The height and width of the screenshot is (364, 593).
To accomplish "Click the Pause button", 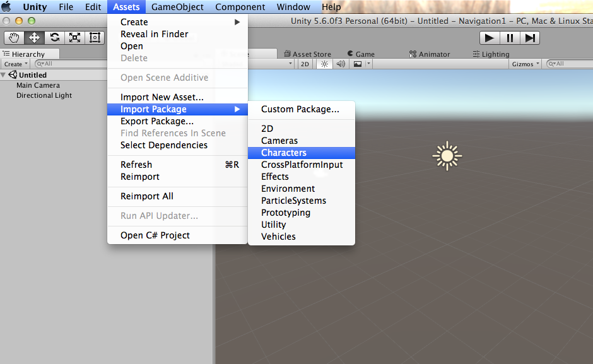I will (x=510, y=38).
